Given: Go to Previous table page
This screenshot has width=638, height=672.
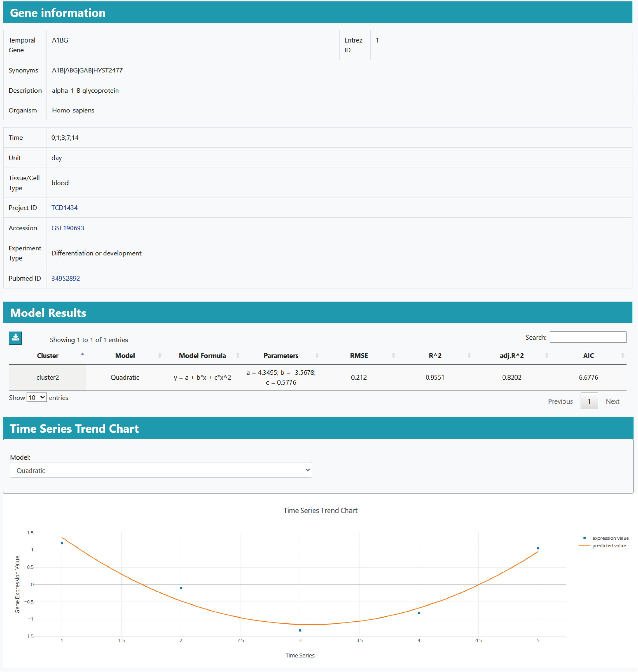Looking at the screenshot, I should click(560, 401).
